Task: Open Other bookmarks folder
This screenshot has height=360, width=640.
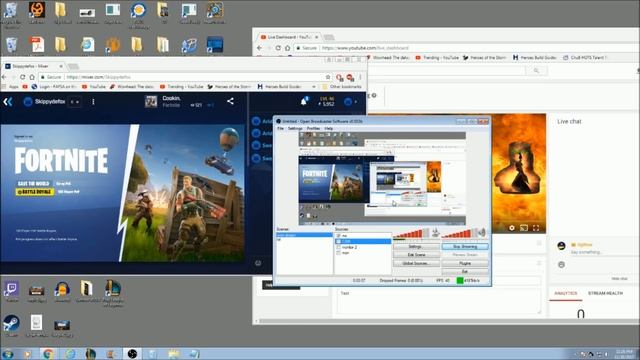Action: point(342,87)
